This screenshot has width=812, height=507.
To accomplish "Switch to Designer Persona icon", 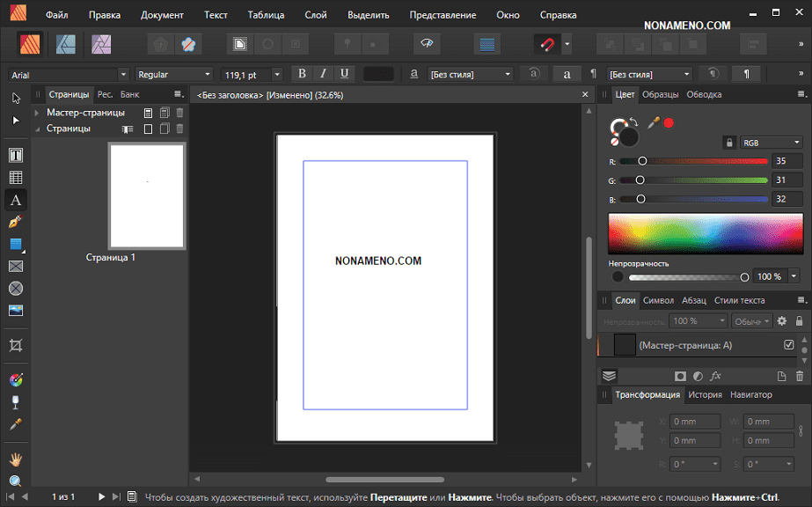I will point(65,43).
